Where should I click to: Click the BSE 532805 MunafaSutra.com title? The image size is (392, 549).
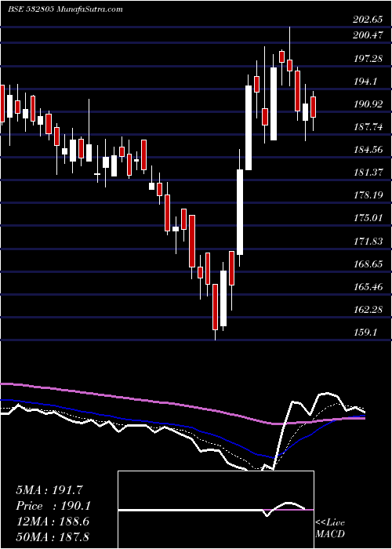coord(65,9)
